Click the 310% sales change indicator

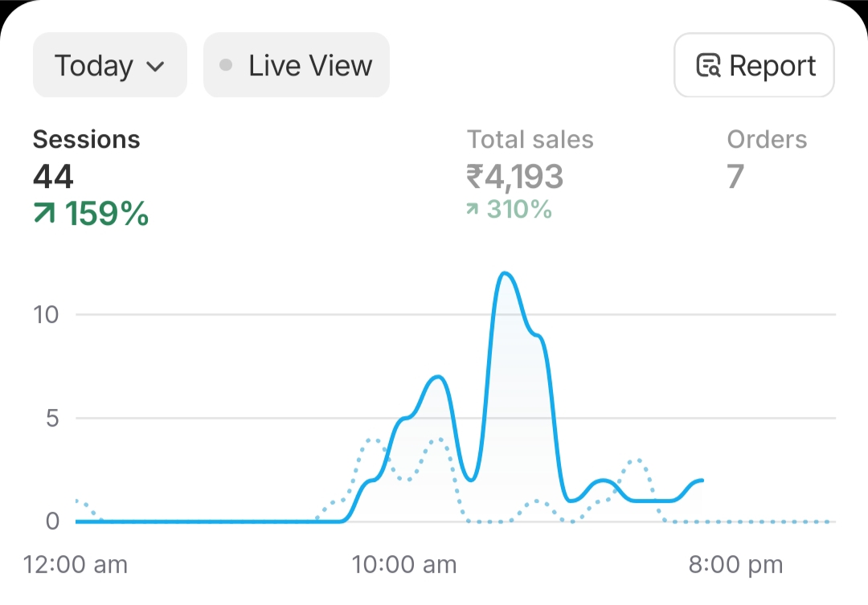coord(518,210)
